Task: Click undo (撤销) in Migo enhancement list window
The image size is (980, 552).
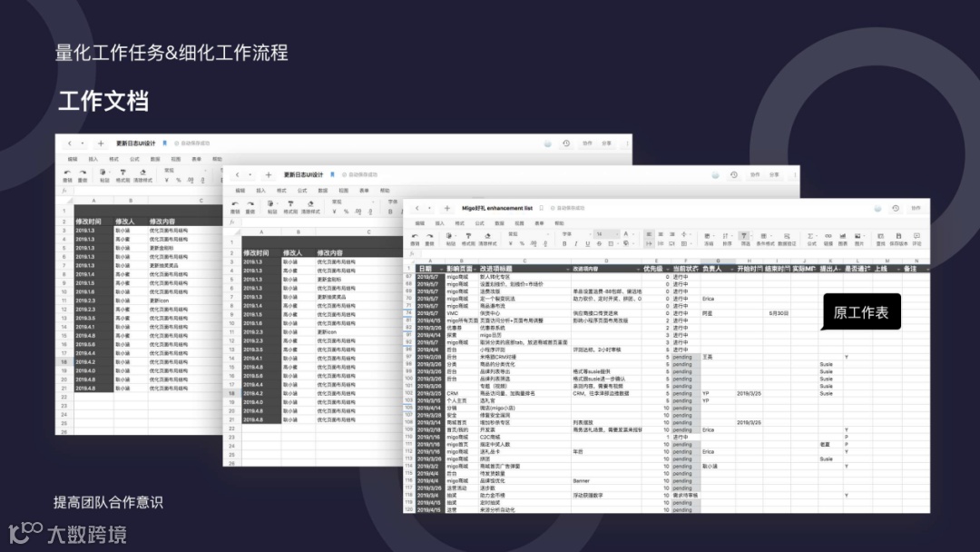Action: point(415,240)
